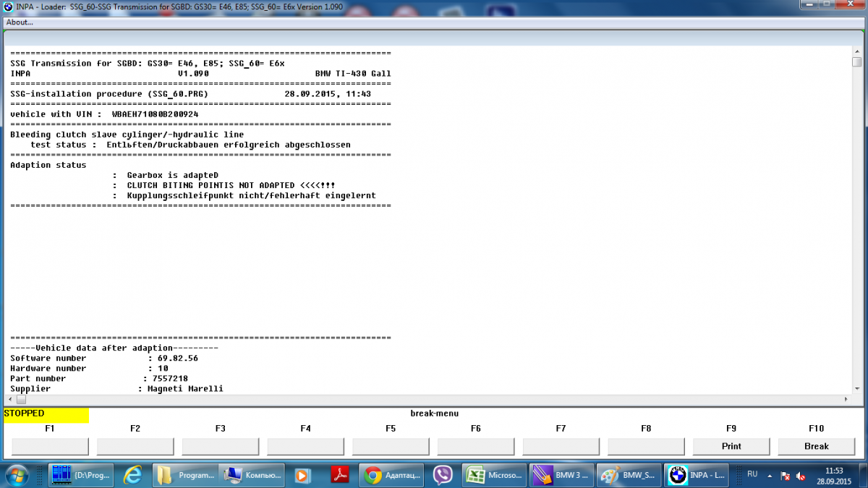Show hidden system tray icons
This screenshot has width=868, height=488.
coord(768,475)
